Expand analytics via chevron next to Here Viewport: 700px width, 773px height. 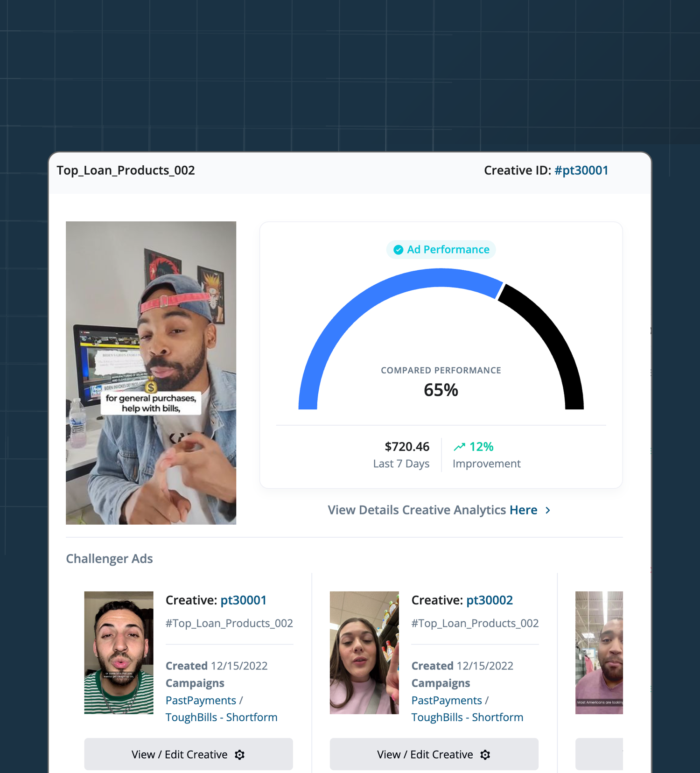(548, 510)
